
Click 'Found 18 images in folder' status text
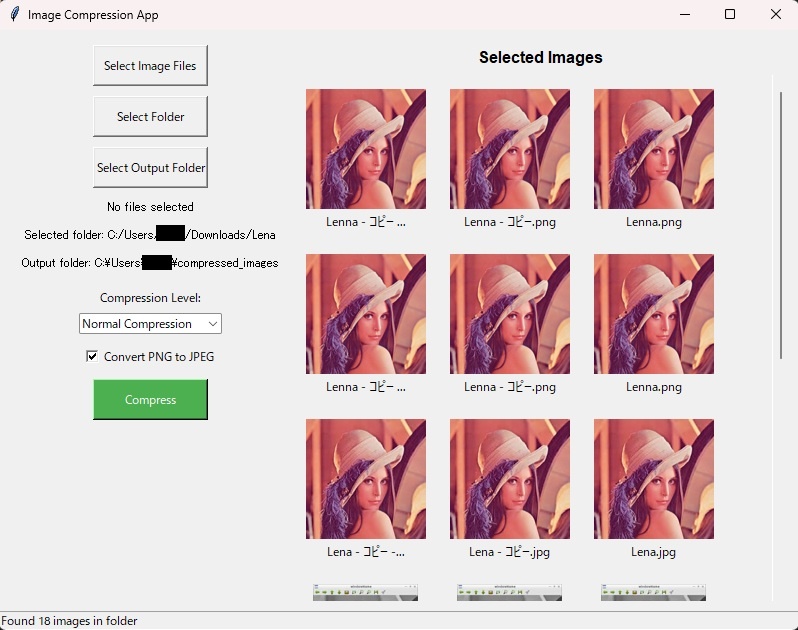point(69,621)
